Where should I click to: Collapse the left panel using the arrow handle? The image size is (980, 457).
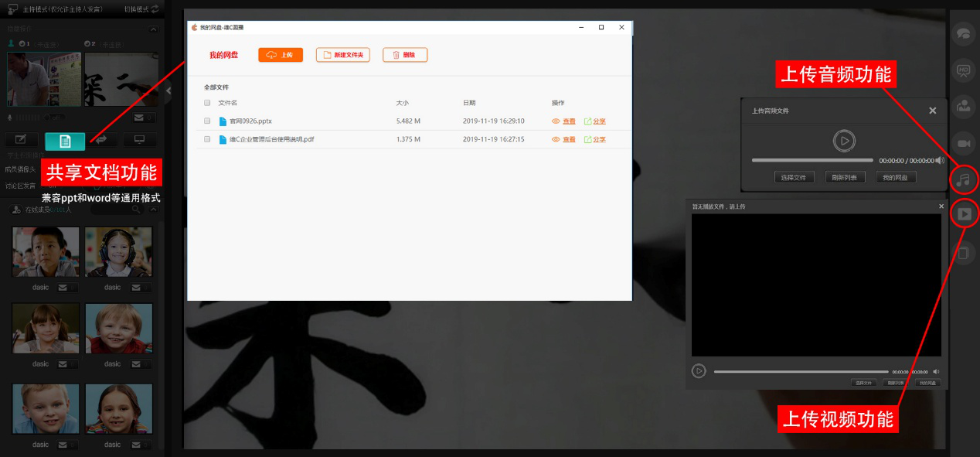[168, 90]
